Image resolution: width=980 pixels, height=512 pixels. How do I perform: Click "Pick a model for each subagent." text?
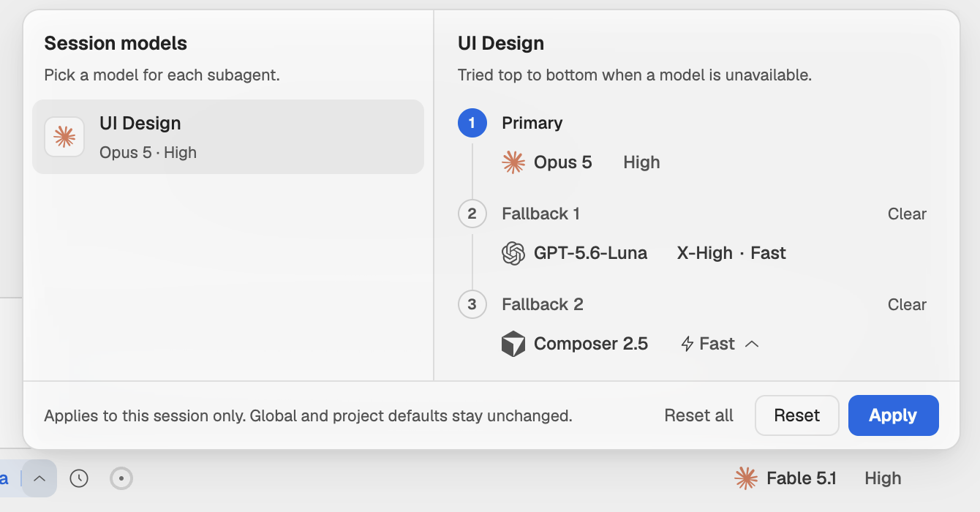pos(162,75)
